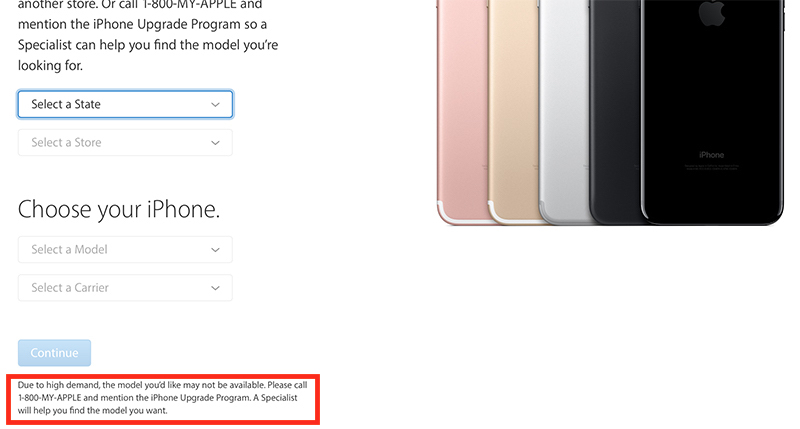Click the chevron arrow in Select a Model

(215, 250)
